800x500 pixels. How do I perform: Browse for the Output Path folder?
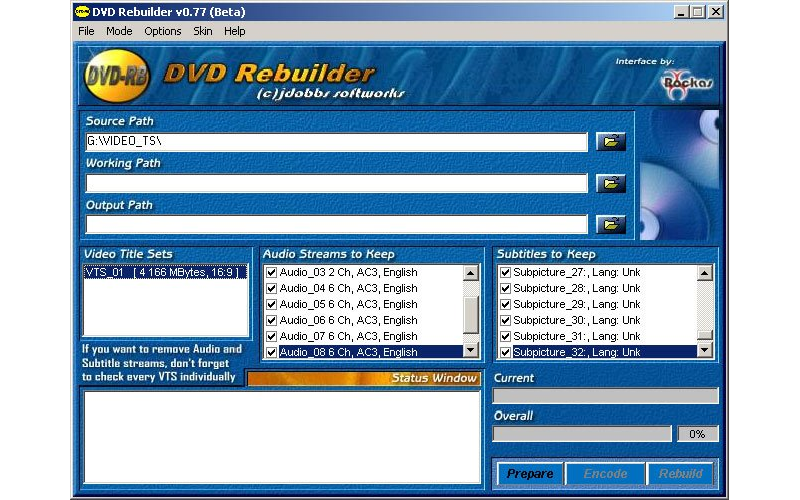point(611,224)
